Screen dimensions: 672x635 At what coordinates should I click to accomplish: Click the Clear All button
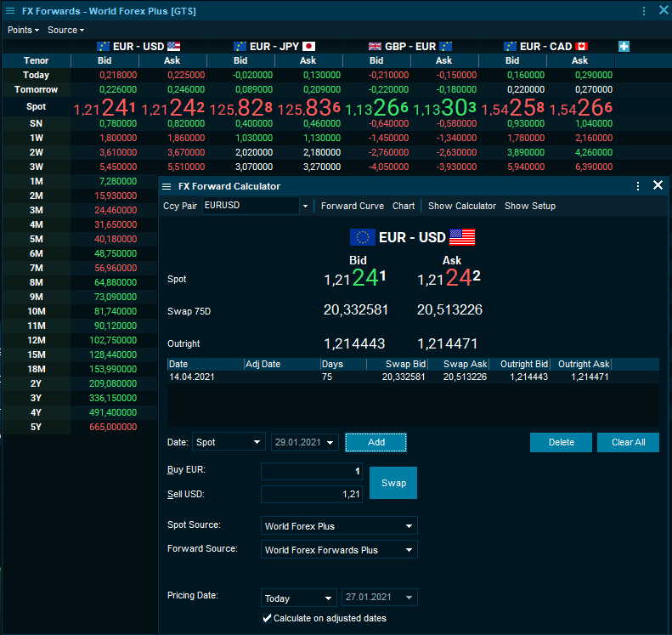click(628, 442)
